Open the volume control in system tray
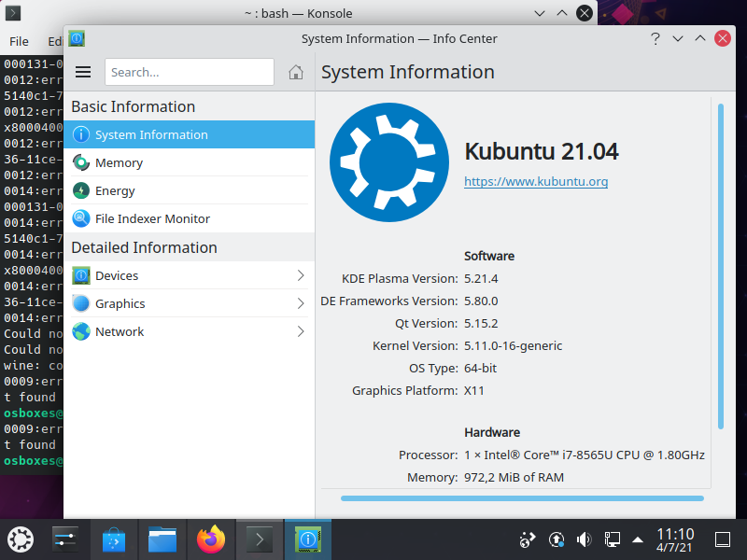Viewport: 747px width, 560px height. pos(584,539)
